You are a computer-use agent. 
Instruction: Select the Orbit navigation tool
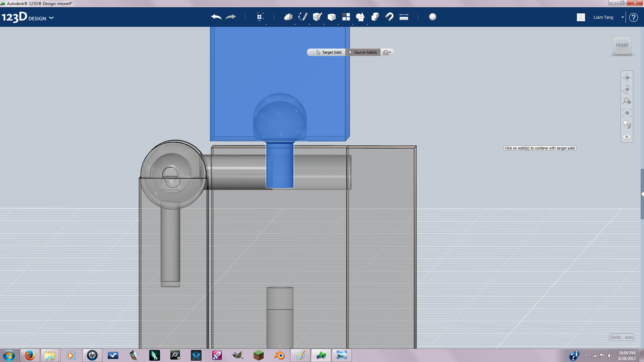(627, 89)
